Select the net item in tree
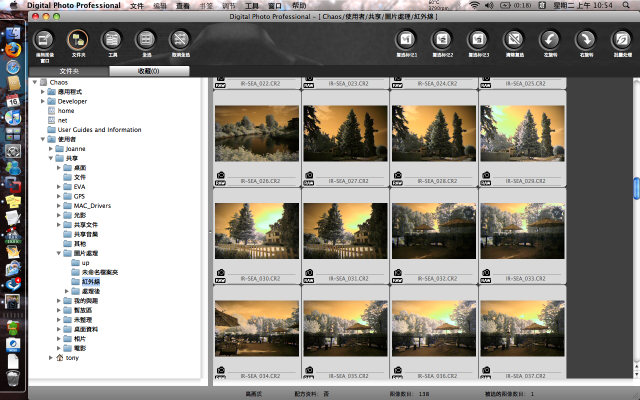 pos(62,120)
